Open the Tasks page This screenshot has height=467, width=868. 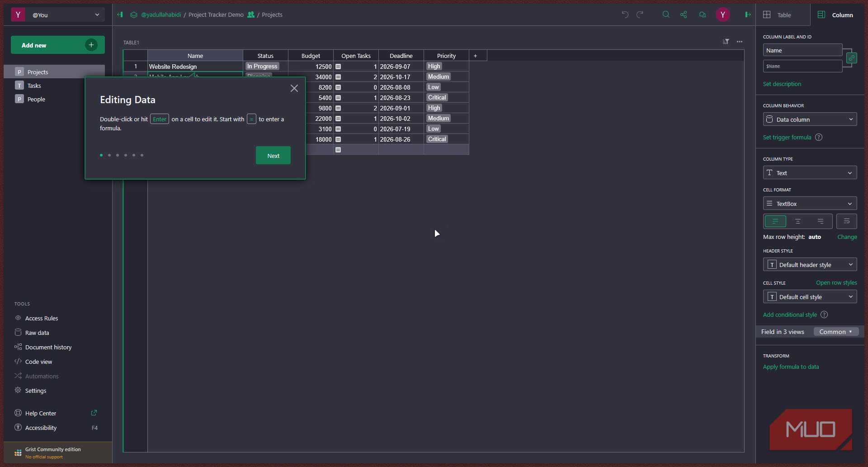[x=54, y=85]
